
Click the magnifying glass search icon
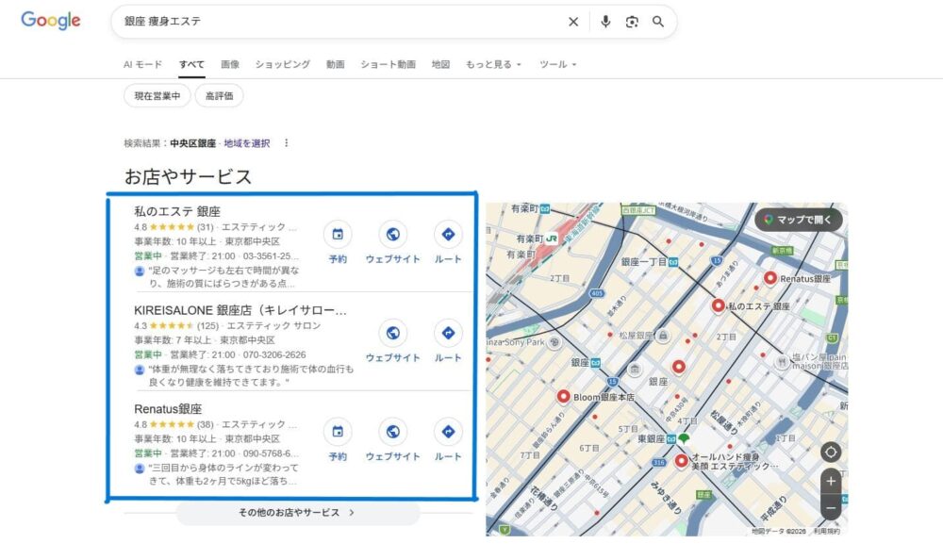point(658,22)
